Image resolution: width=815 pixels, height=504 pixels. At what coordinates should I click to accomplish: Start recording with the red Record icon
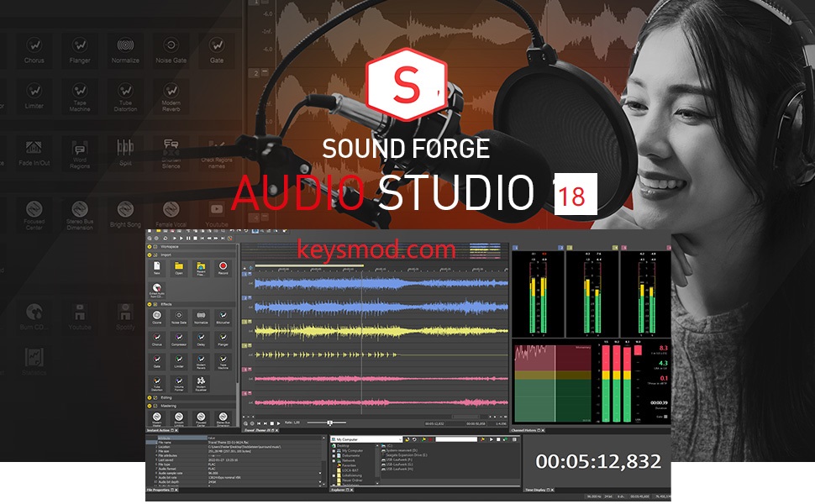point(223,268)
